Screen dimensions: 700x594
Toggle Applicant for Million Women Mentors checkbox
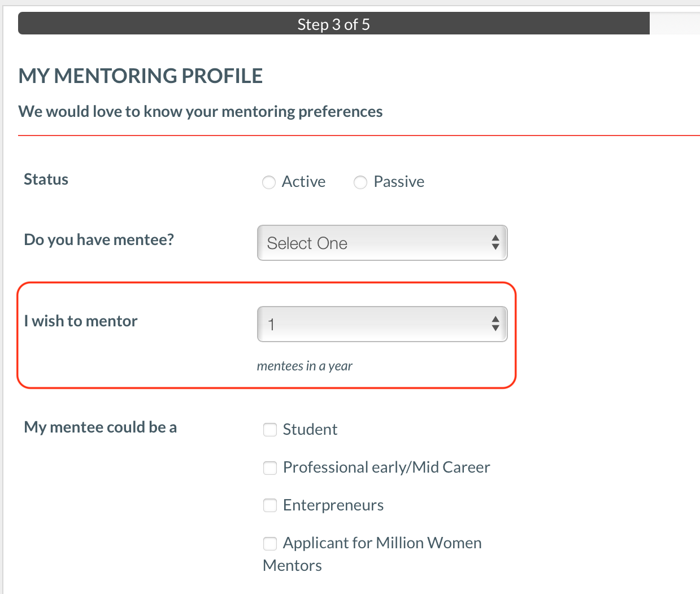pos(270,543)
